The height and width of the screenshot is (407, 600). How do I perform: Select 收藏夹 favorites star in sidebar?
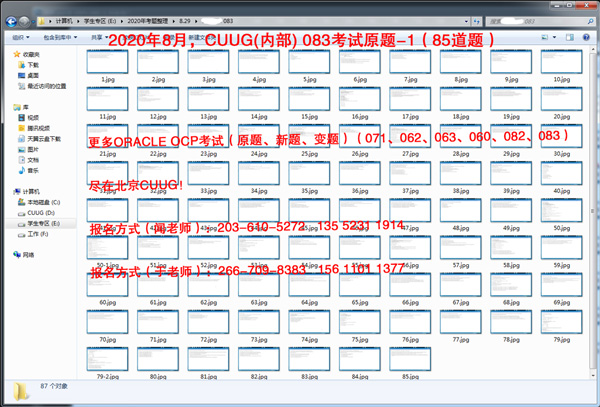pyautogui.click(x=26, y=54)
